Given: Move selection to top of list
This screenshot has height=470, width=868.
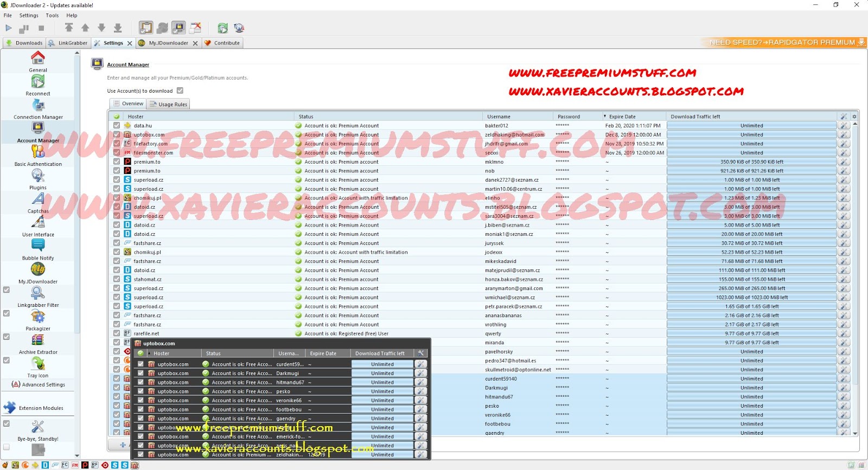Looking at the screenshot, I should (x=69, y=28).
